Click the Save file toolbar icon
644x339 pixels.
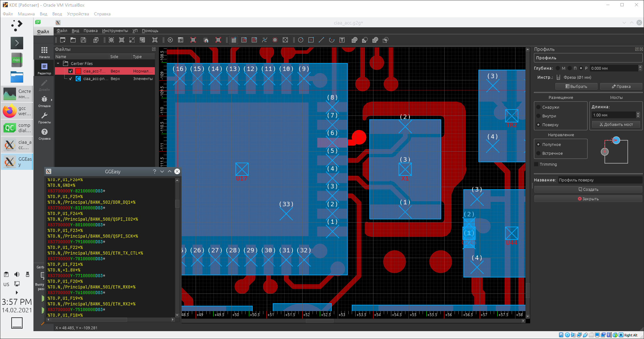(83, 40)
